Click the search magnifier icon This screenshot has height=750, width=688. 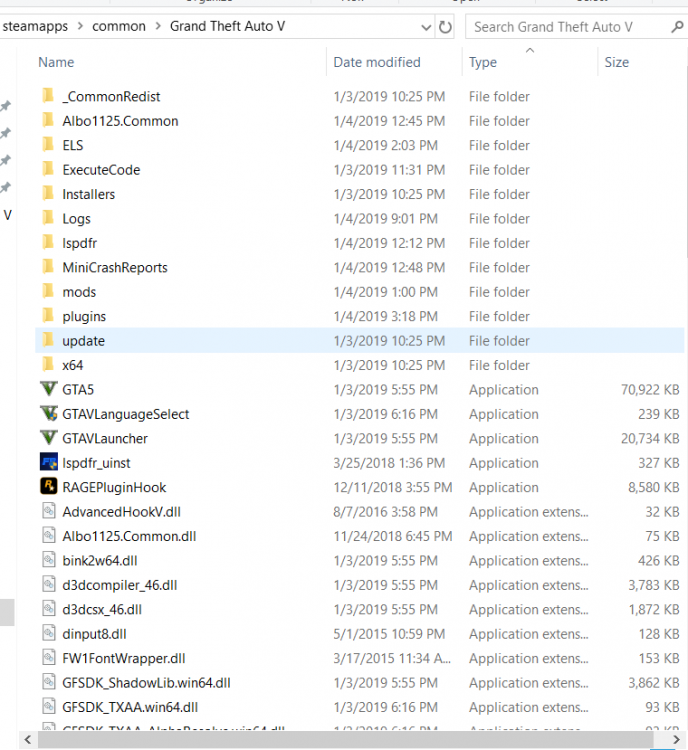click(x=677, y=27)
